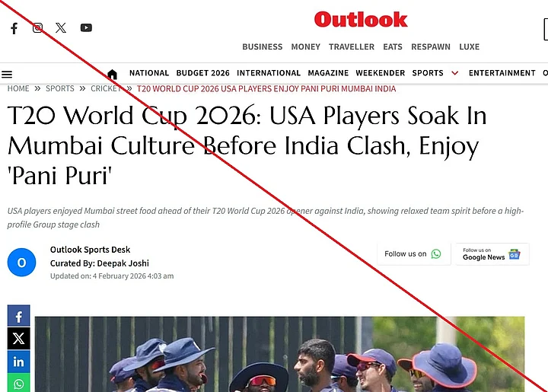Visit Outlook's X profile from the header
The image size is (548, 392).
click(61, 27)
